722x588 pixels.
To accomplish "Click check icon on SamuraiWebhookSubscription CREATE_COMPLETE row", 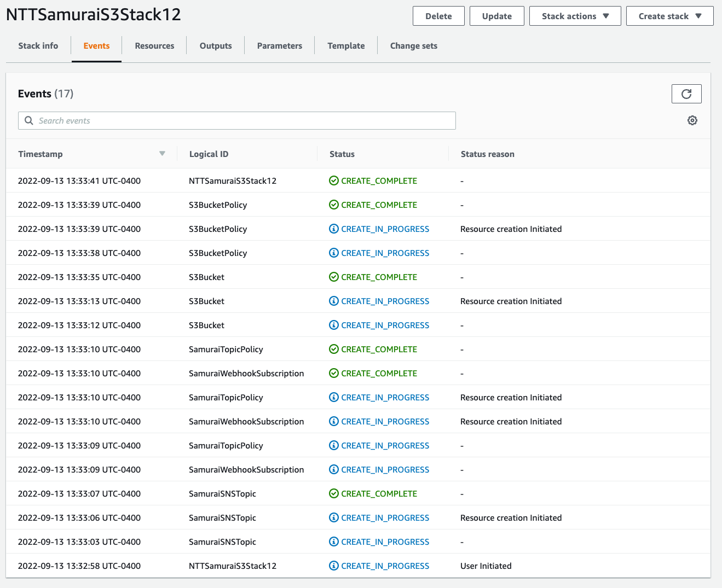I will coord(333,373).
